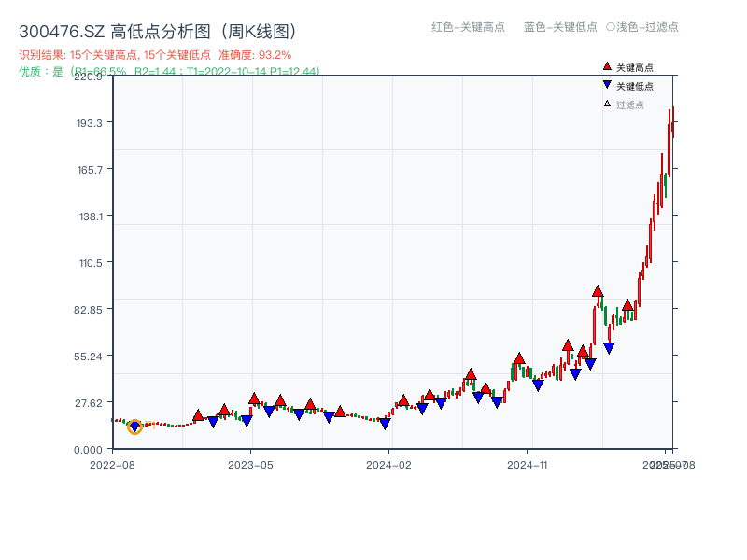Click the orange-circled first key low marker
The width and height of the screenshot is (747, 560).
(134, 427)
